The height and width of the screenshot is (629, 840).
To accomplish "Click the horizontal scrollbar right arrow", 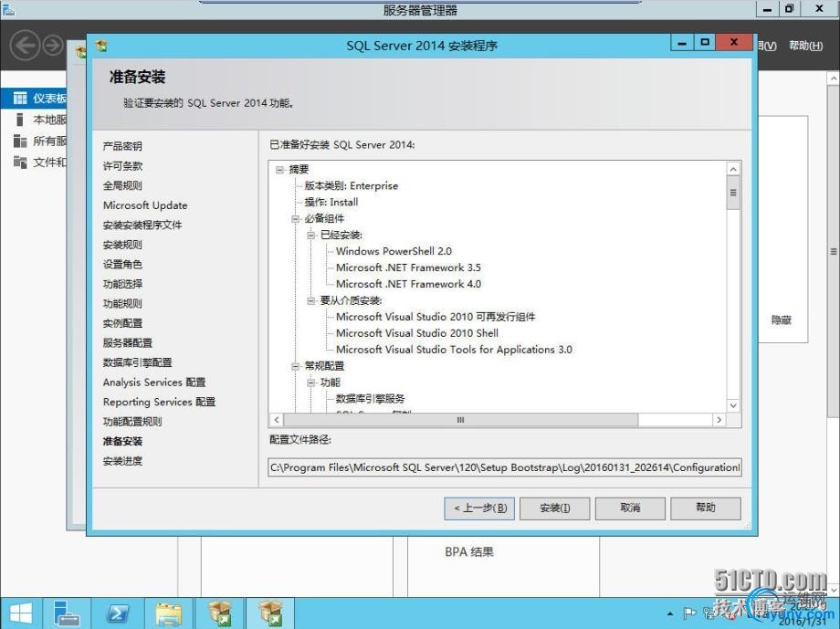I will (x=719, y=420).
